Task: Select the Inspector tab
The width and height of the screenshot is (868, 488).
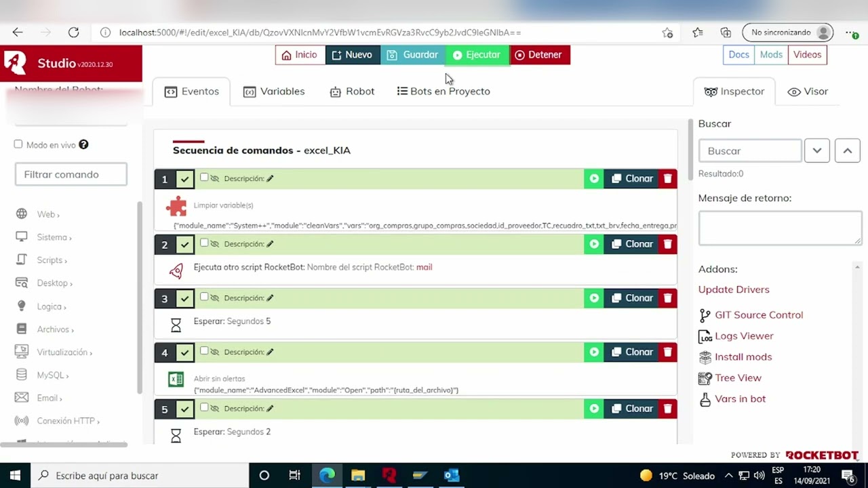Action: click(x=734, y=91)
